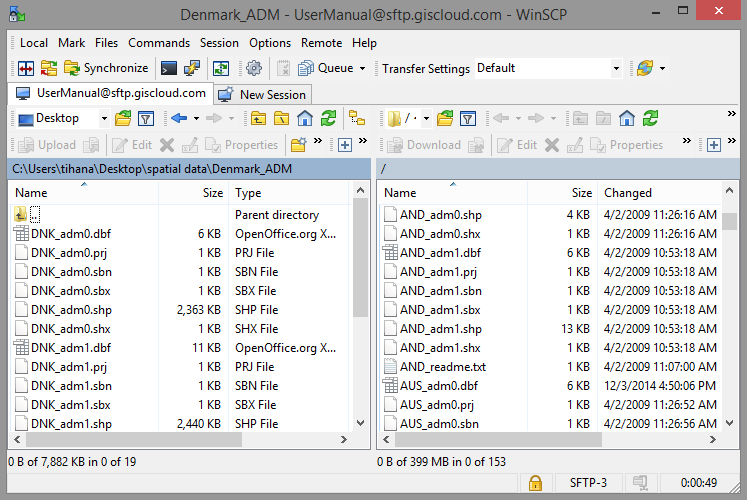The width and height of the screenshot is (747, 500).
Task: Open the Transfer Settings Default combo box
Action: 549,69
